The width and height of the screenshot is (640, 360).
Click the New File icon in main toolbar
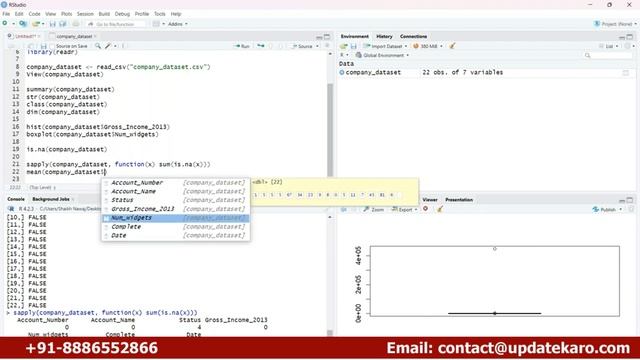[5, 24]
